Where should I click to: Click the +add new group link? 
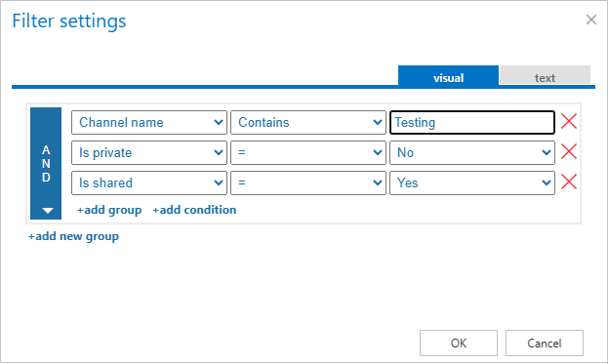point(73,236)
